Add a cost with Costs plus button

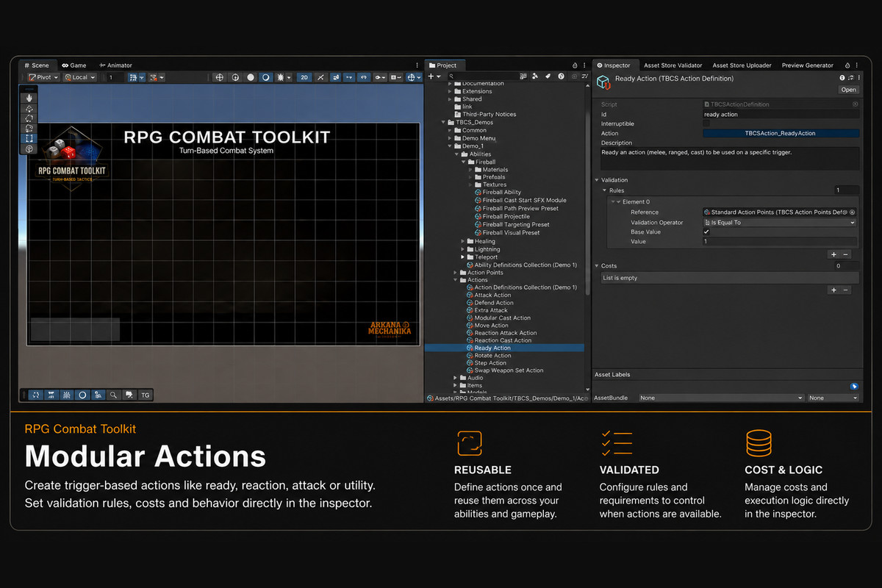pyautogui.click(x=833, y=290)
